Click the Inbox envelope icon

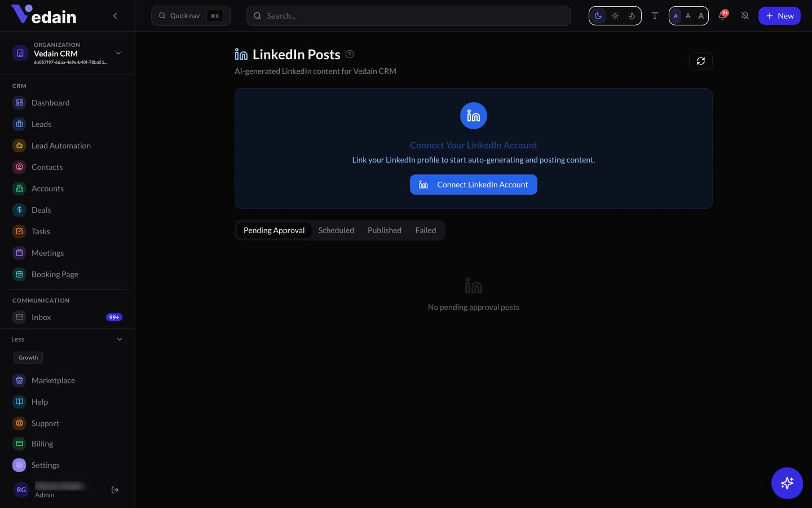pyautogui.click(x=19, y=317)
